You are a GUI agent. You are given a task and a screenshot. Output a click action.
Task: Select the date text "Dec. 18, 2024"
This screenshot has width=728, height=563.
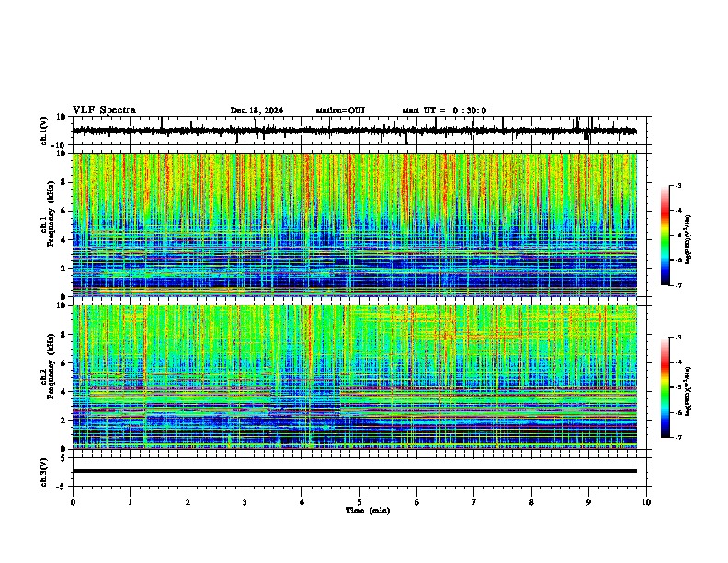256,110
